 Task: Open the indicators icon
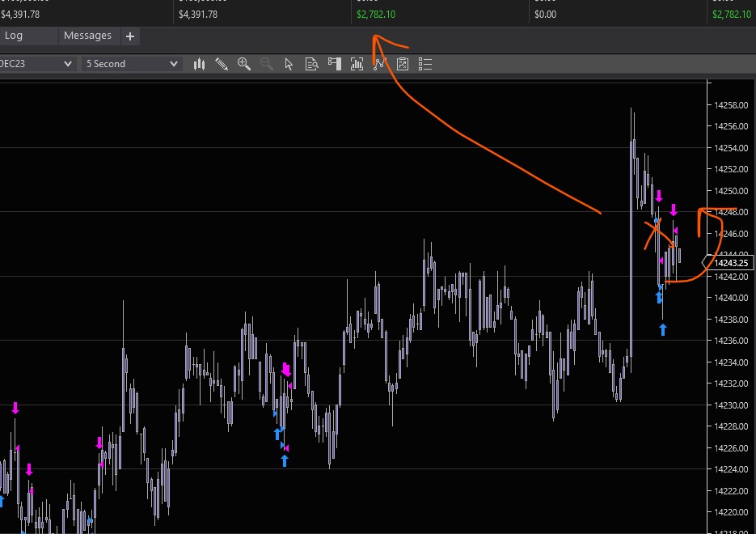point(379,64)
